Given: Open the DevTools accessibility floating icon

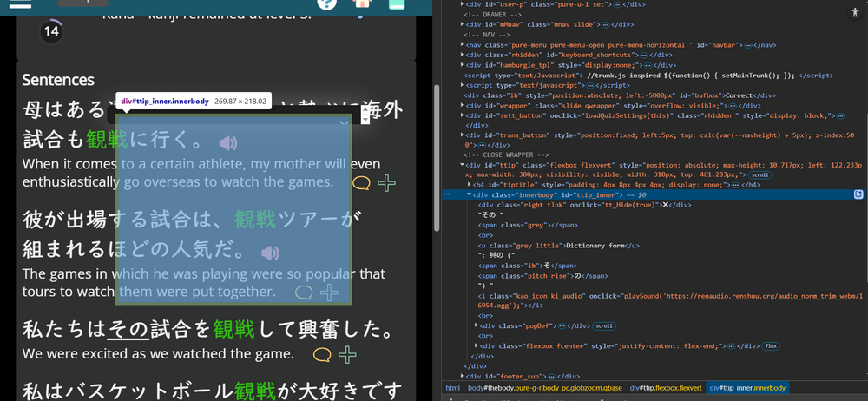Looking at the screenshot, I should point(853,13).
